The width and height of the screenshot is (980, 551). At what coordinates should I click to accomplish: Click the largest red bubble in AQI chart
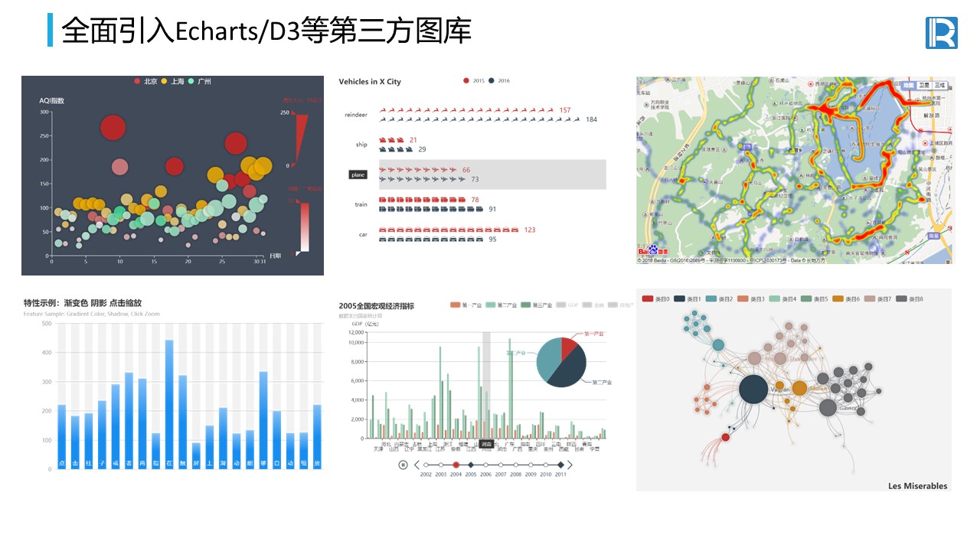pos(113,129)
